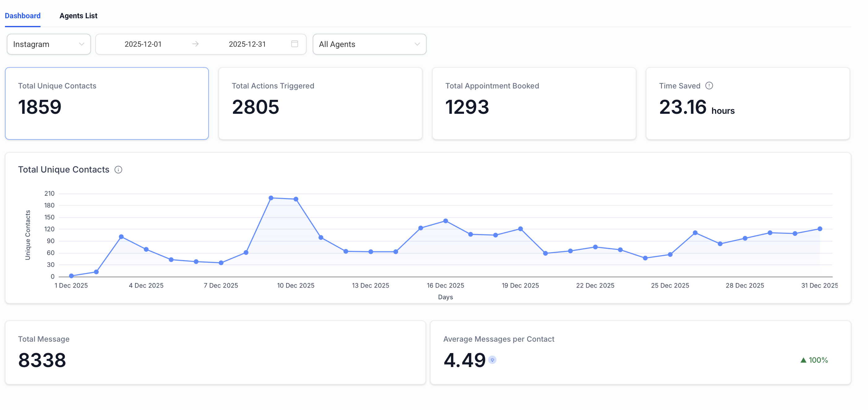
Task: Click the highest peak data point on chart
Action: [271, 198]
